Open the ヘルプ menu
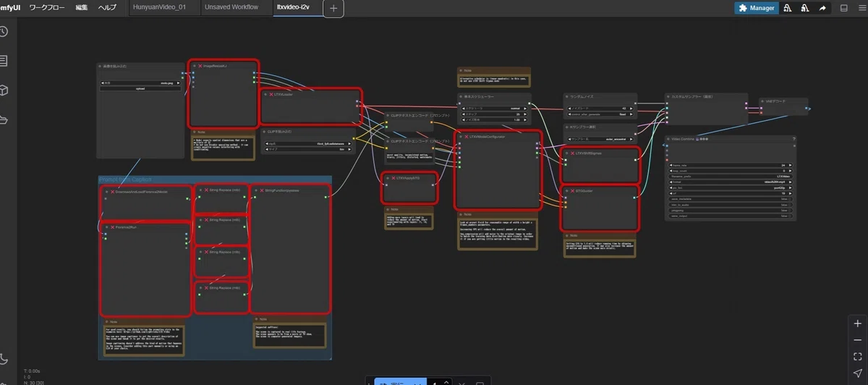Viewport: 868px width, 385px height. tap(107, 8)
